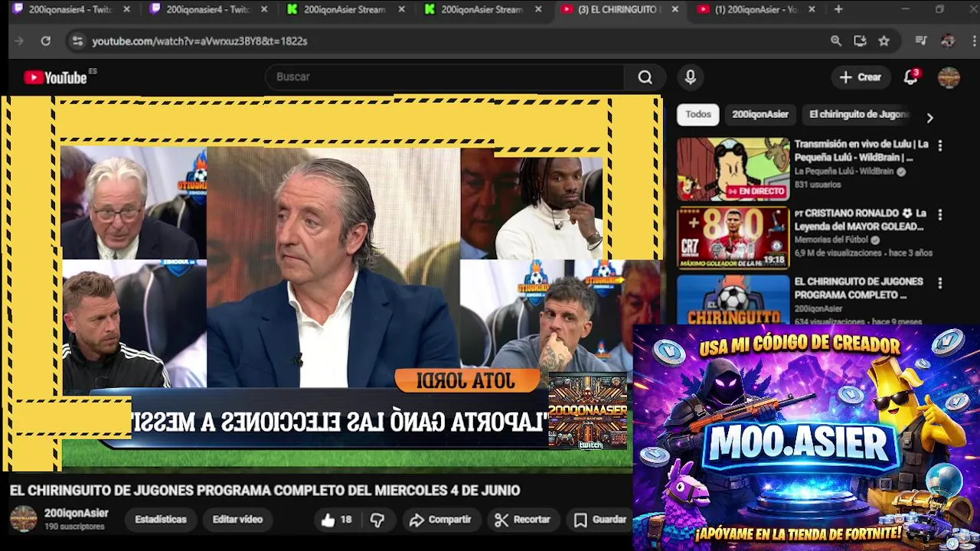Viewport: 980px width, 551px height.
Task: Click the browser zoom magnifier icon
Action: pos(836,41)
